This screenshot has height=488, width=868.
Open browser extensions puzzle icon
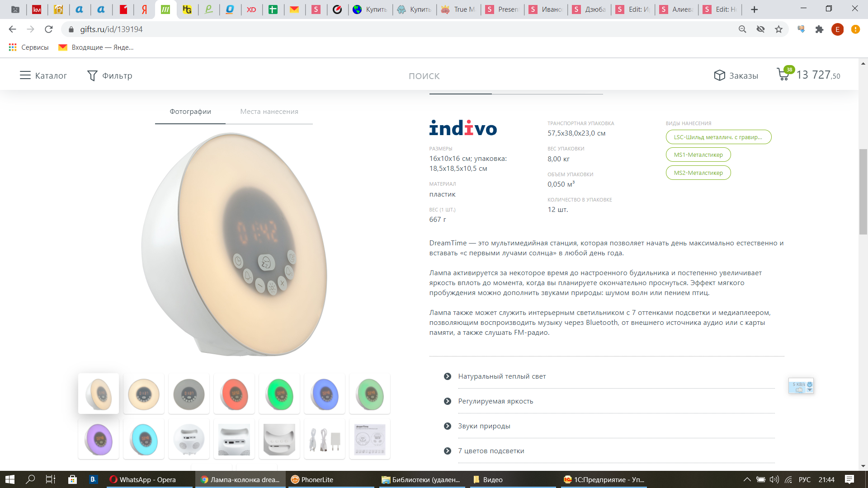(x=819, y=29)
